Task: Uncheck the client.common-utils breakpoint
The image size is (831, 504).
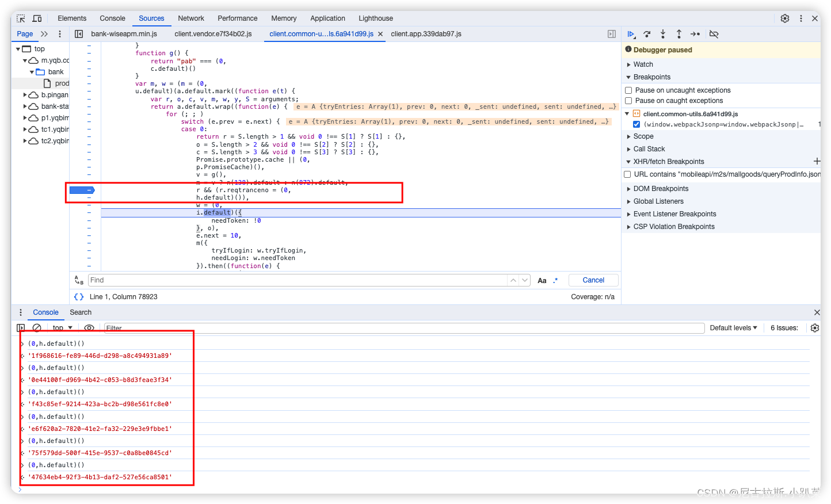Action: (x=636, y=124)
